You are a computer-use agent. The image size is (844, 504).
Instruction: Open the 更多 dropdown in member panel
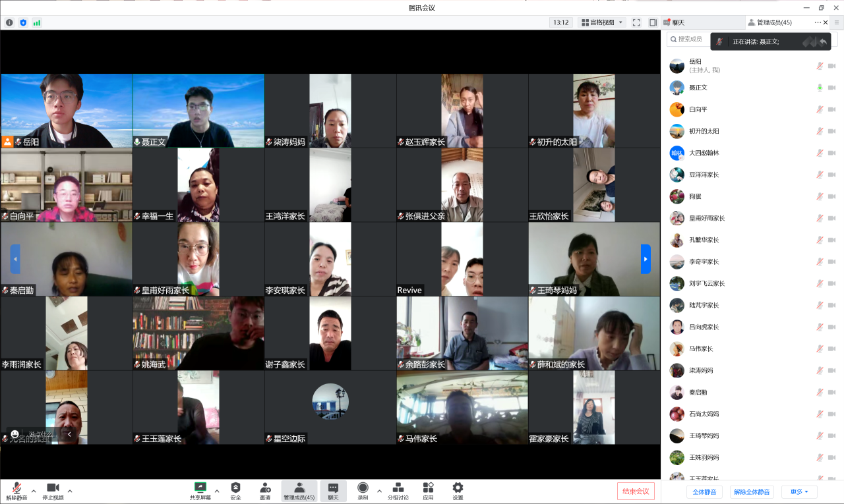[799, 492]
